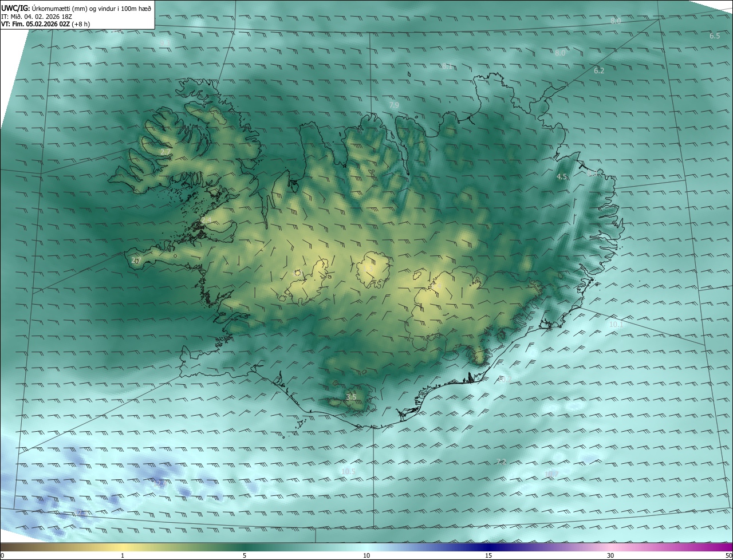The image size is (733, 560).
Task: Click the 3.5 value label
Action: click(x=352, y=397)
